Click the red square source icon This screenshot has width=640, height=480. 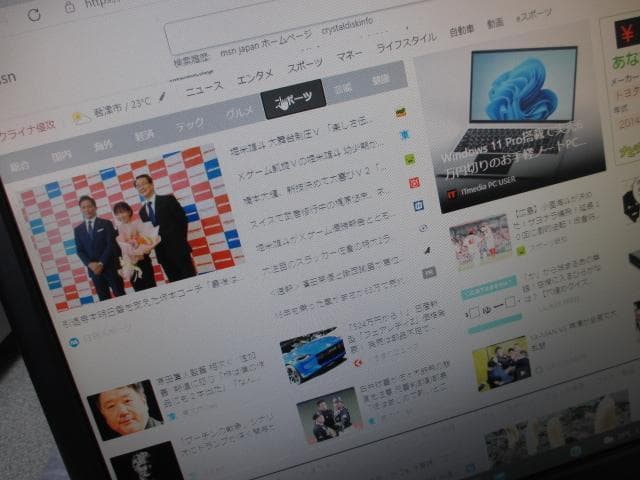[x=414, y=182]
